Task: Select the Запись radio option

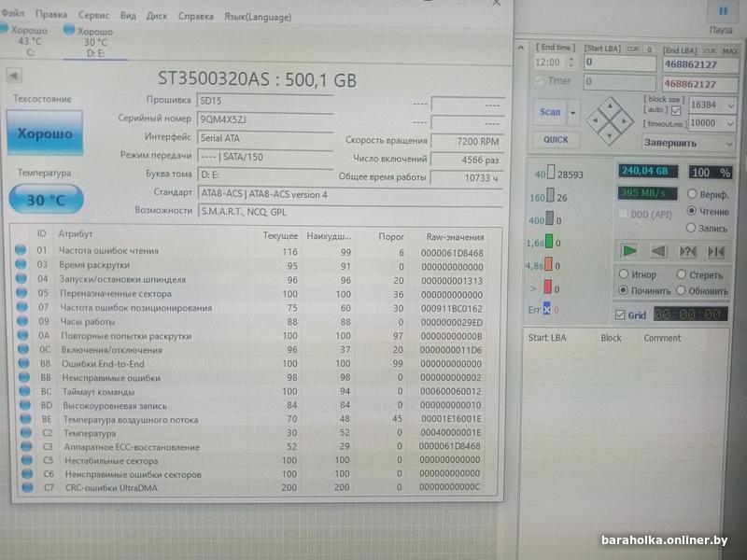Action: (691, 228)
